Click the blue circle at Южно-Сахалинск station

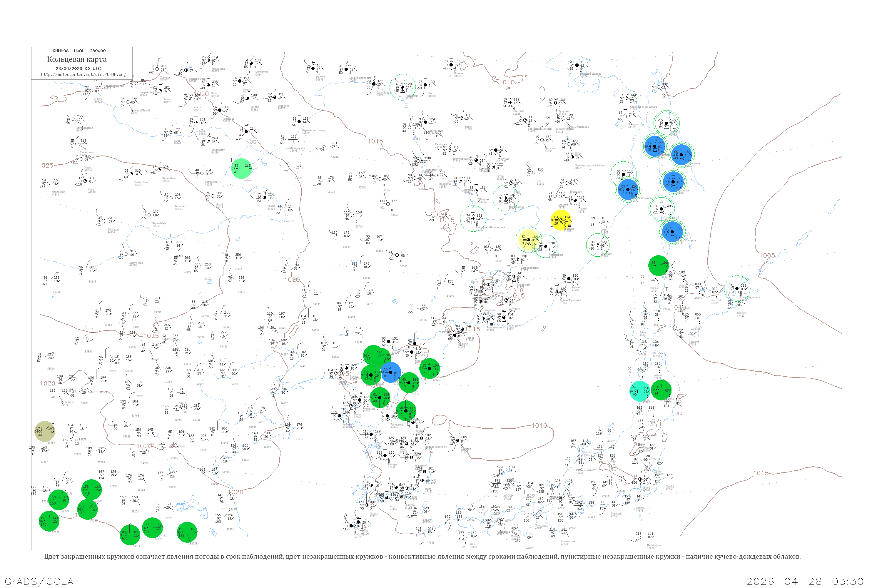pyautogui.click(x=673, y=232)
